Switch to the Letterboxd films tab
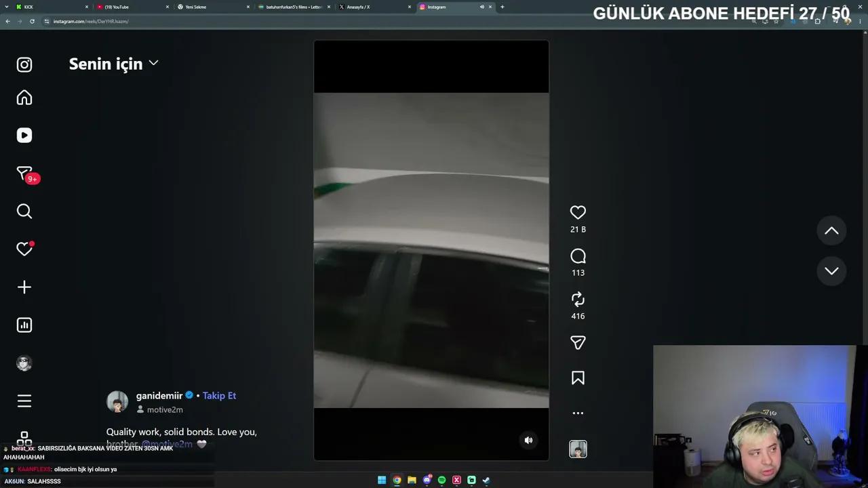Screen dimensions: 868x488 tap(294, 7)
